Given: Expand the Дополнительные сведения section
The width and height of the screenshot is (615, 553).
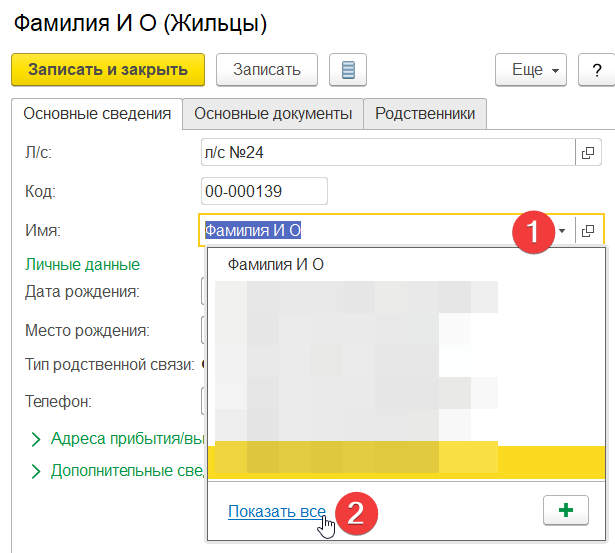Looking at the screenshot, I should (118, 471).
